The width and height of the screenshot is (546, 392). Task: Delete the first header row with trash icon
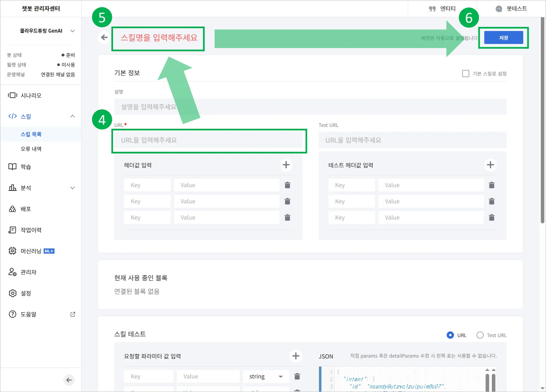click(287, 185)
